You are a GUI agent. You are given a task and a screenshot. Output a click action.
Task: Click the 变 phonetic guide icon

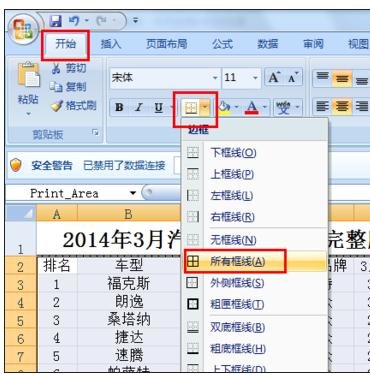pos(283,107)
